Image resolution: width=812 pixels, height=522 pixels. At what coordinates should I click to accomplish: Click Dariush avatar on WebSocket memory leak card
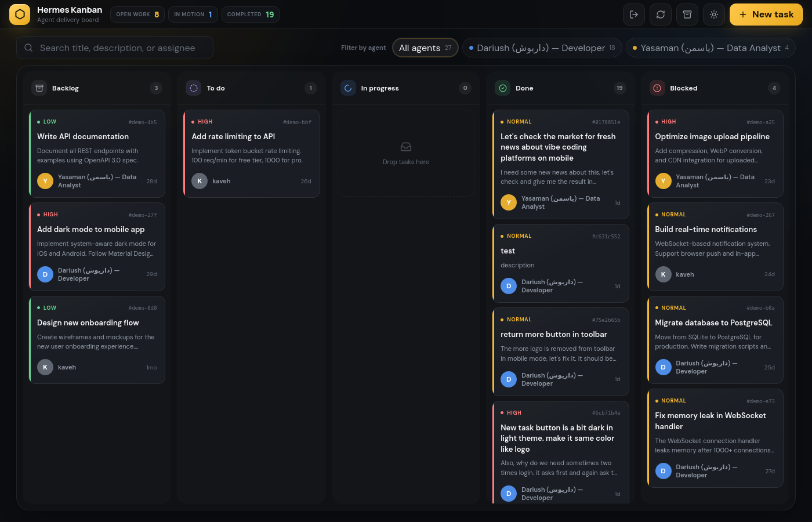click(663, 471)
